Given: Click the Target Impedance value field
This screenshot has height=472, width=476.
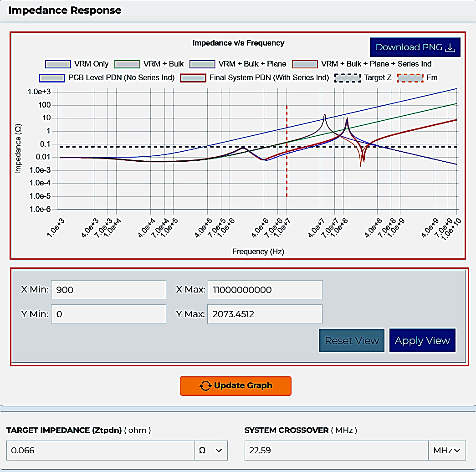Looking at the screenshot, I should [101, 451].
